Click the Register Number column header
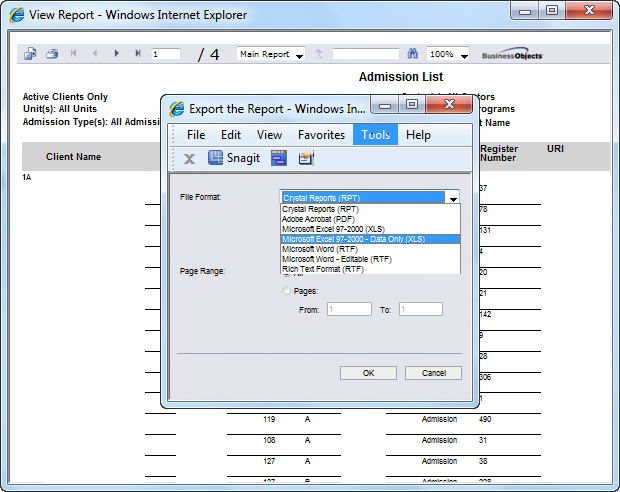Viewport: 620px width, 492px height. [x=499, y=153]
